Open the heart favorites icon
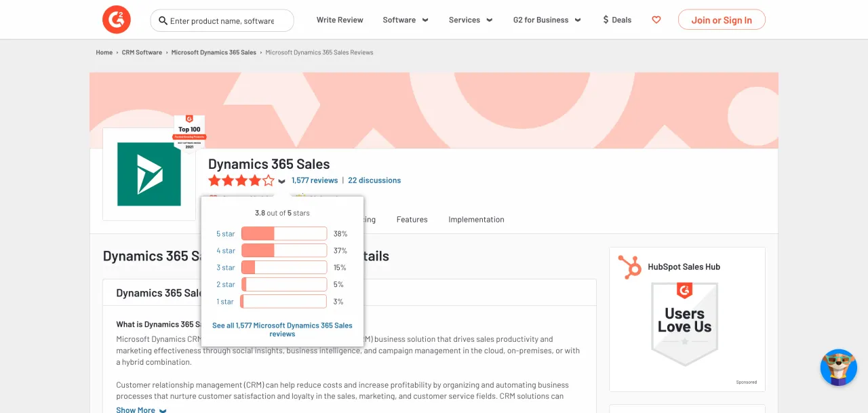The width and height of the screenshot is (868, 413). pyautogui.click(x=656, y=20)
